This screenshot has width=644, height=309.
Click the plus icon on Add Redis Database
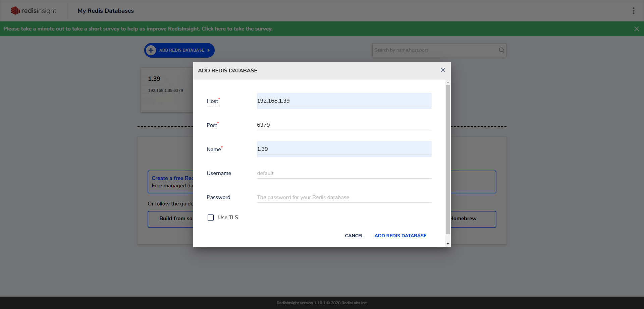pos(151,50)
